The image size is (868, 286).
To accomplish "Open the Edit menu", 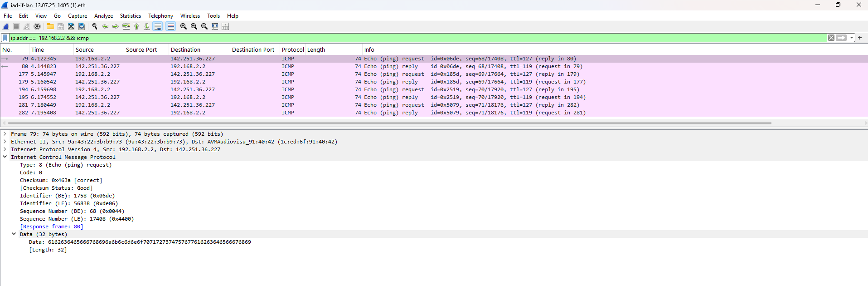I will tap(24, 15).
